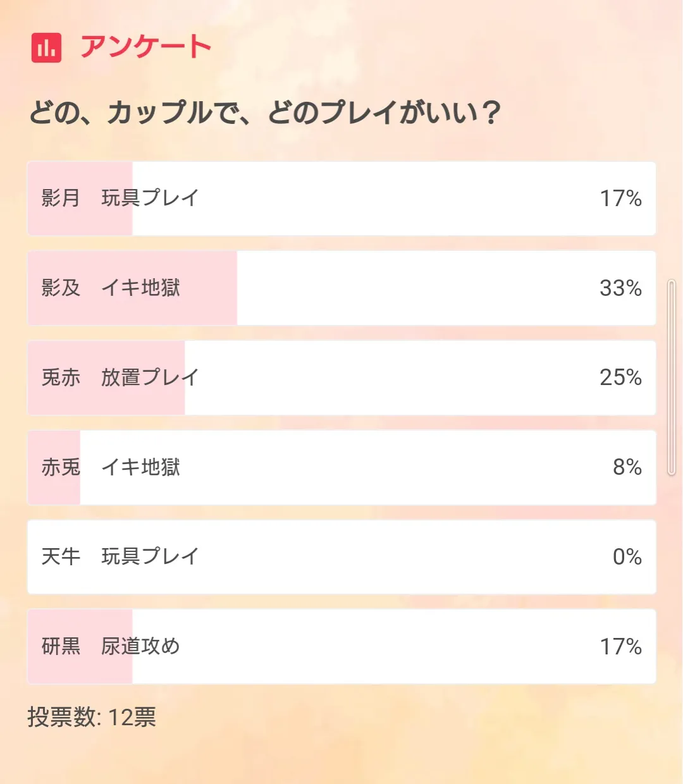Select the 研黒 poll option
Viewport: 683px width, 784px height.
click(x=341, y=647)
